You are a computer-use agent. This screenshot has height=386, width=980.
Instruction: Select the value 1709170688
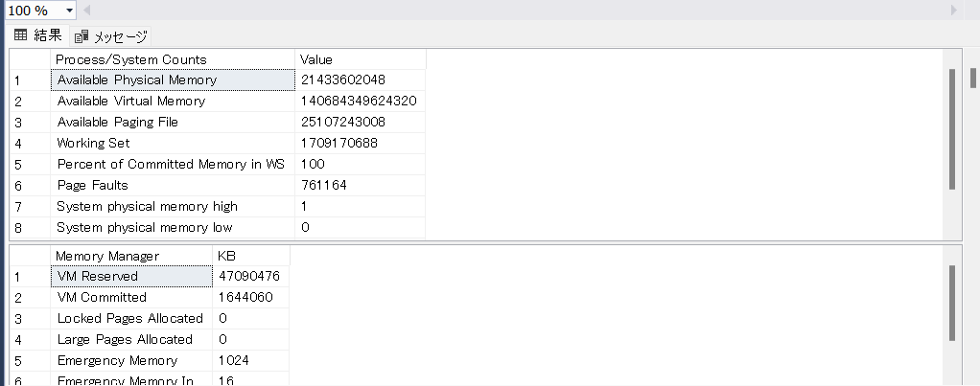coord(360,143)
